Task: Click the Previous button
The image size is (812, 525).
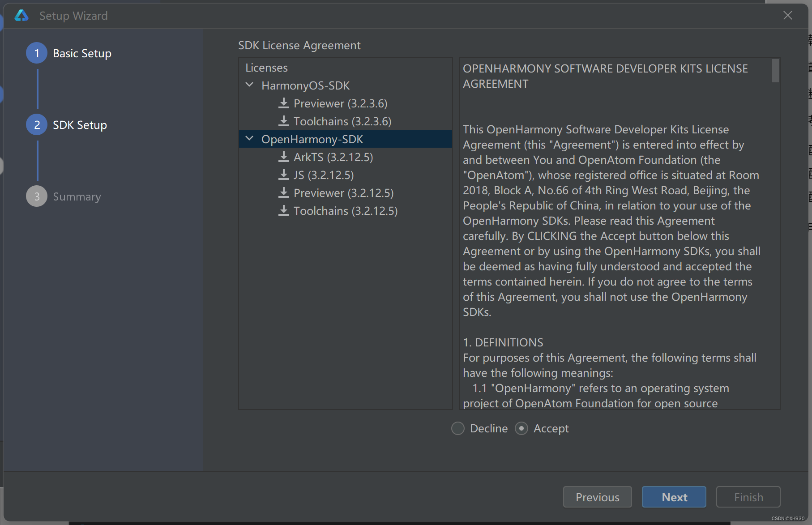Action: click(598, 497)
